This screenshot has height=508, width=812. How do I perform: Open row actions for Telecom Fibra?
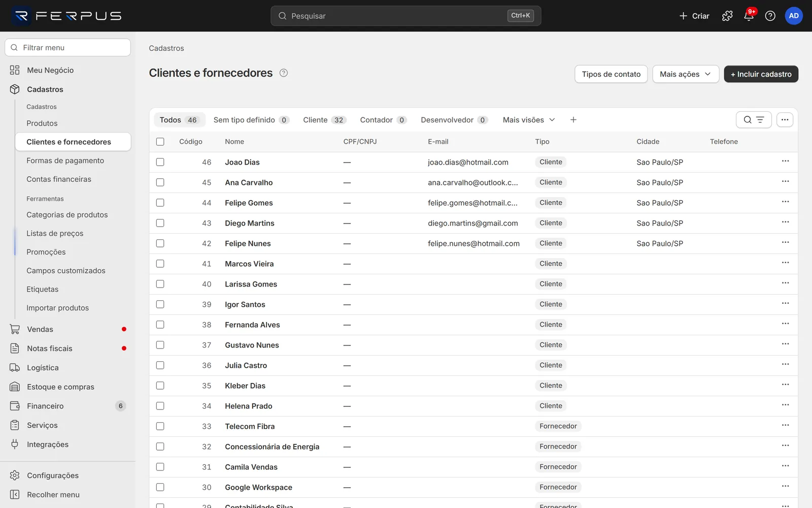click(x=785, y=426)
